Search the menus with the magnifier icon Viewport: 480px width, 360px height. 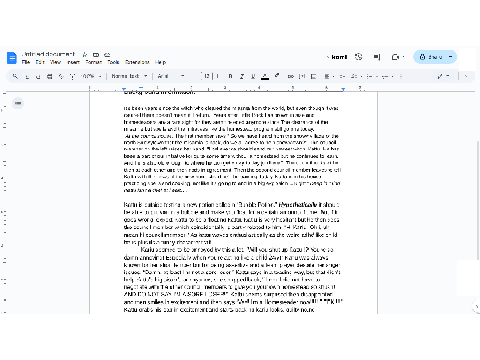click(x=15, y=76)
